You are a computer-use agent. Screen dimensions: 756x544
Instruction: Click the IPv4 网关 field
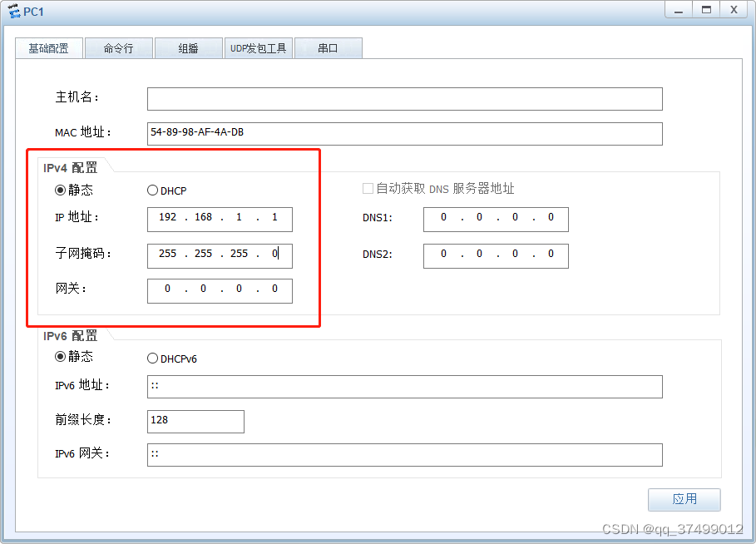(220, 291)
